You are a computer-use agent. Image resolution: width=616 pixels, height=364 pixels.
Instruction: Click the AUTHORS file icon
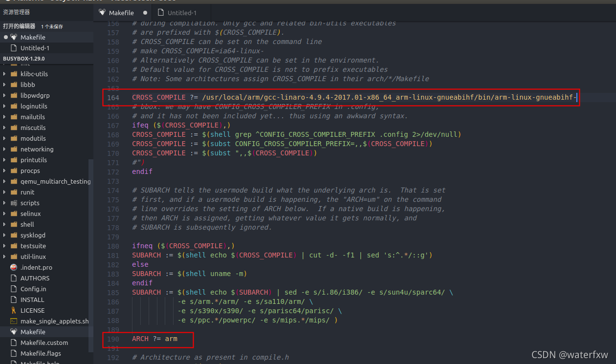14,278
